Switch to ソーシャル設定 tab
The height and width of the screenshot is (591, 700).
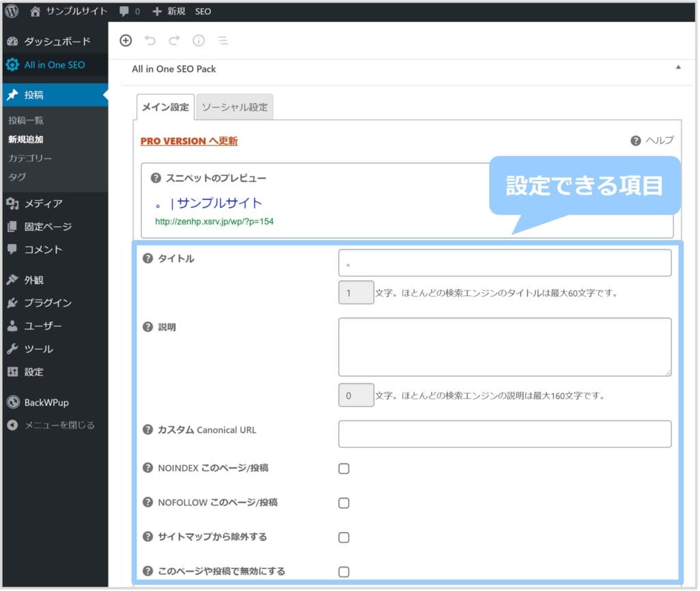(235, 107)
